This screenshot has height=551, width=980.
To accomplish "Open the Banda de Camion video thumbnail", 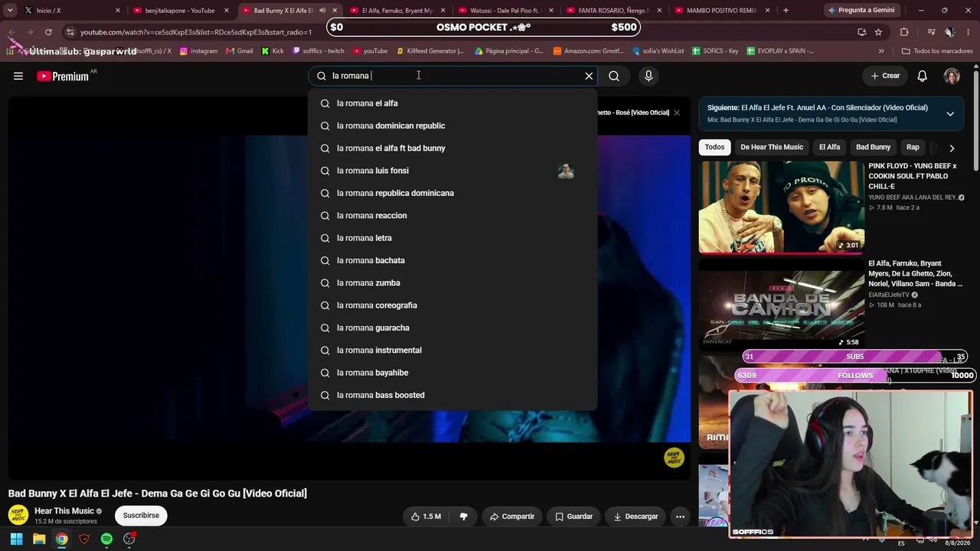I will click(781, 305).
